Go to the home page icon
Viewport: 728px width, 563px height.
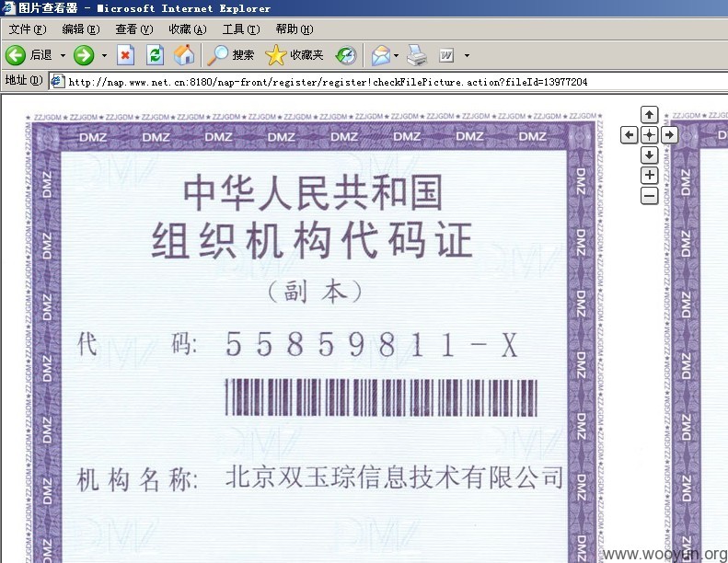184,55
